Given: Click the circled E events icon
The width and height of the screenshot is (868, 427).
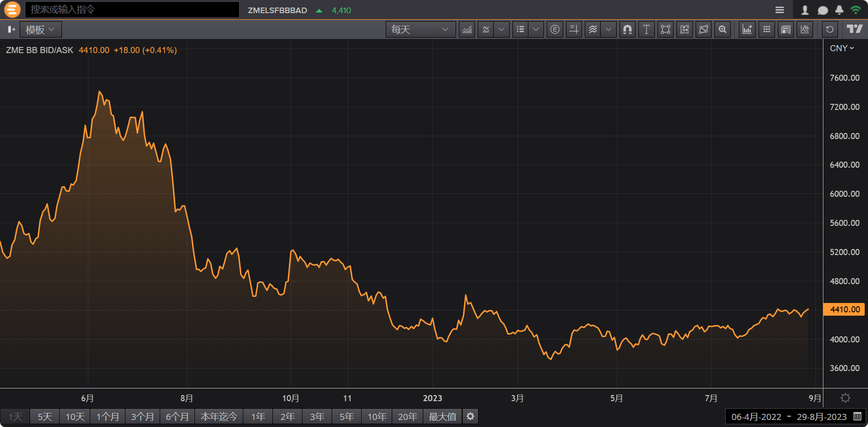Looking at the screenshot, I should coord(555,30).
